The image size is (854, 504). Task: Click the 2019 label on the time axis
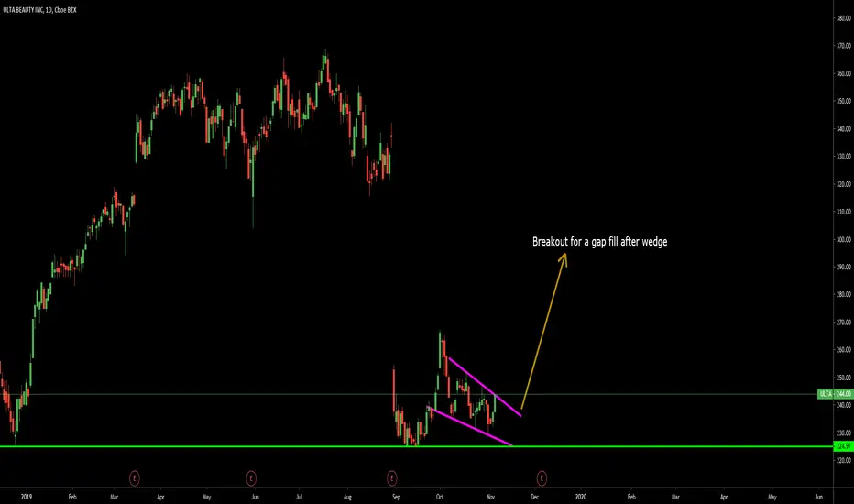[27, 497]
